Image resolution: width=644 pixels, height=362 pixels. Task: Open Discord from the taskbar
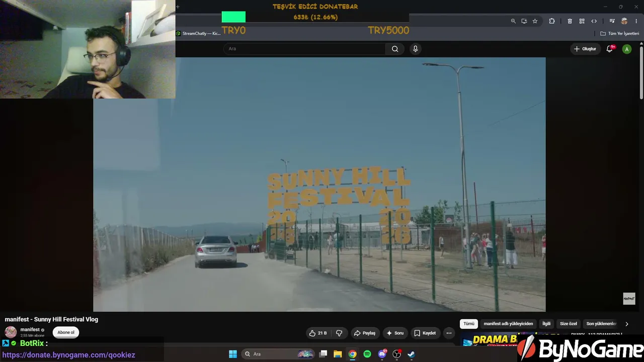[x=382, y=354]
